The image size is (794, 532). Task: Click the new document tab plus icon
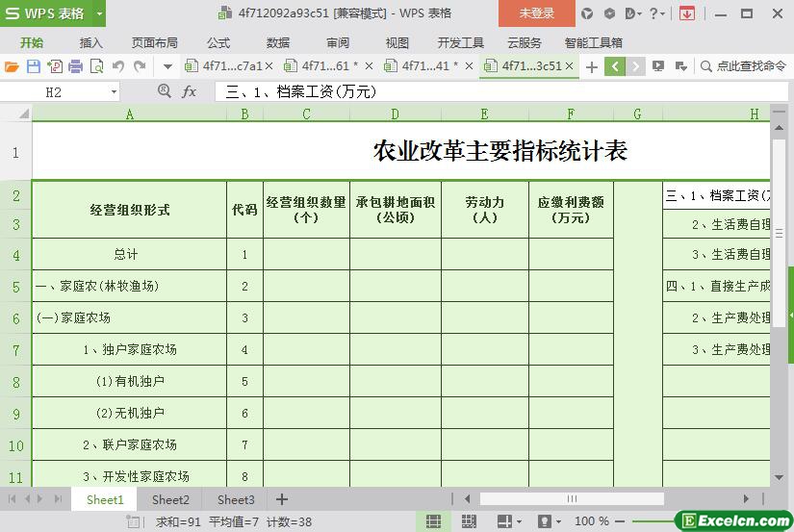[592, 66]
